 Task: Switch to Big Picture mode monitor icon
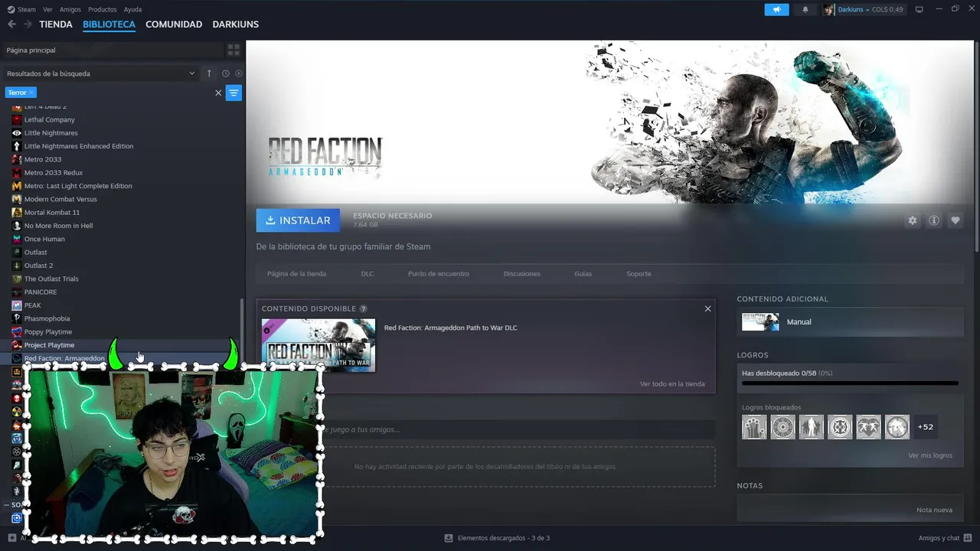tap(919, 9)
